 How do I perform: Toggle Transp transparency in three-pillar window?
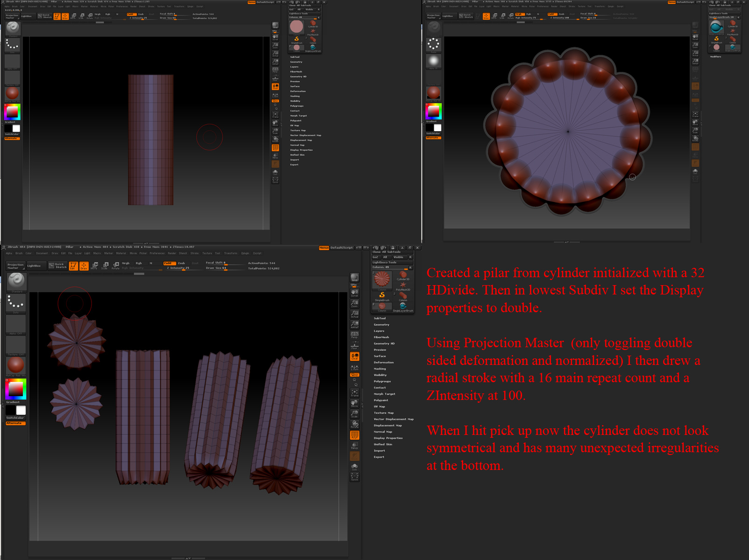tap(355, 446)
